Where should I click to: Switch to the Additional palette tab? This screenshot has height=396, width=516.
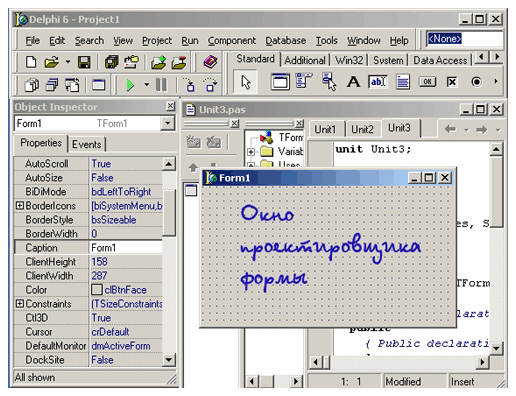pyautogui.click(x=305, y=60)
